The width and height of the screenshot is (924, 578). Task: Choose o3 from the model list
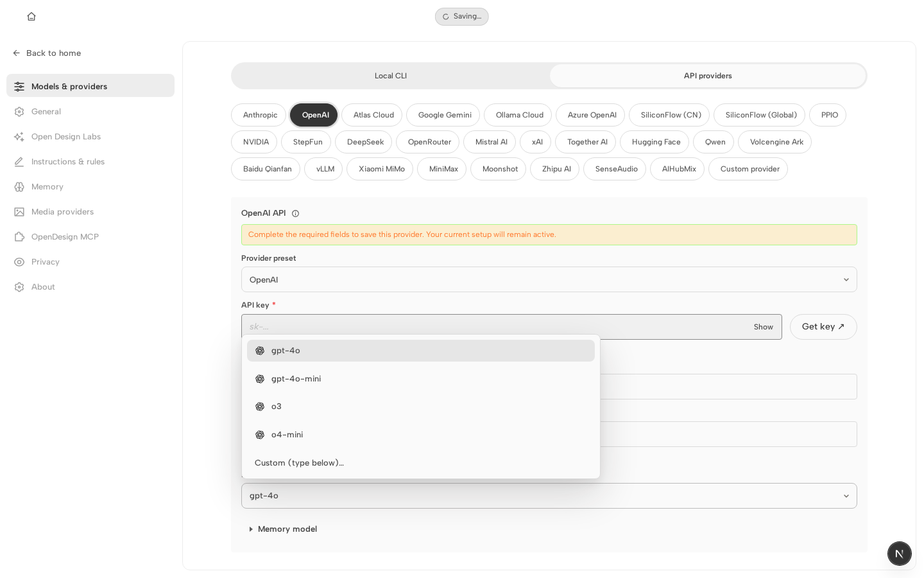(x=421, y=407)
